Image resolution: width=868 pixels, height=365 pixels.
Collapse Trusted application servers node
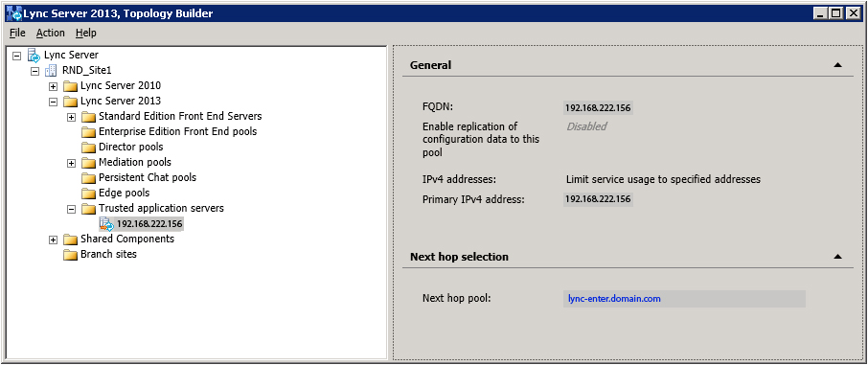click(72, 209)
